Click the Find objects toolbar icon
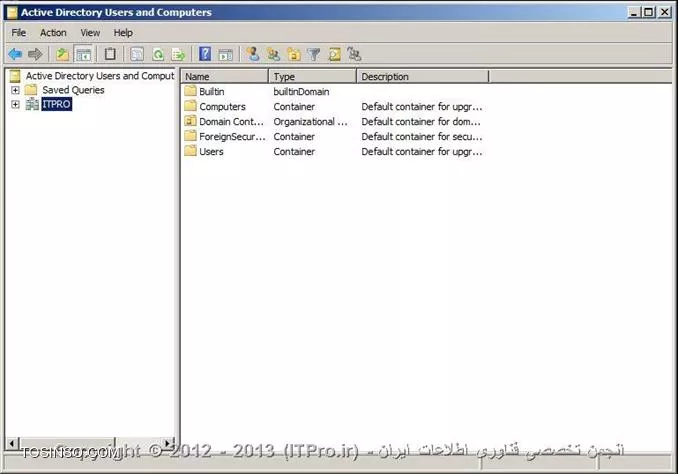Viewport: 678px width, 474px height. tap(334, 54)
